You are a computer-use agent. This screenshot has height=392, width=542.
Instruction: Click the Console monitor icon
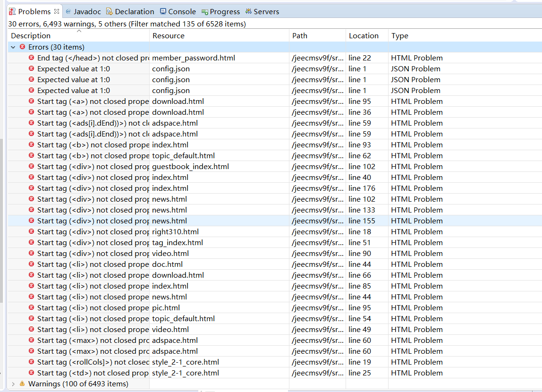(163, 11)
